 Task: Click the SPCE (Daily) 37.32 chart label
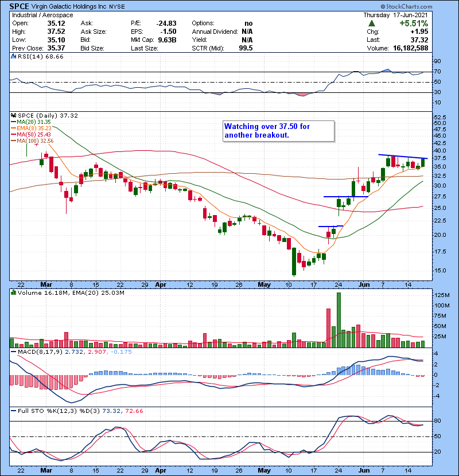click(48, 115)
